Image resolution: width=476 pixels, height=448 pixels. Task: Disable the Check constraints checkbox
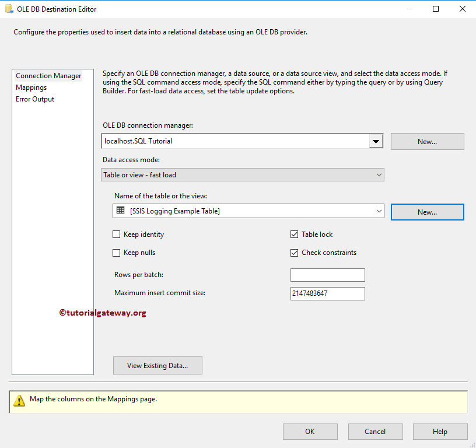coord(295,253)
